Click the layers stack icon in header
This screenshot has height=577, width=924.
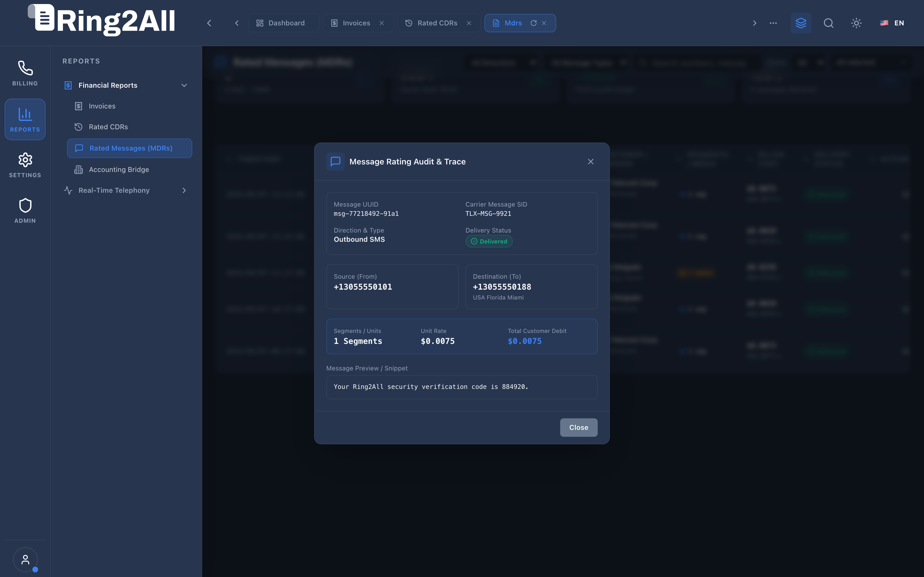(801, 23)
